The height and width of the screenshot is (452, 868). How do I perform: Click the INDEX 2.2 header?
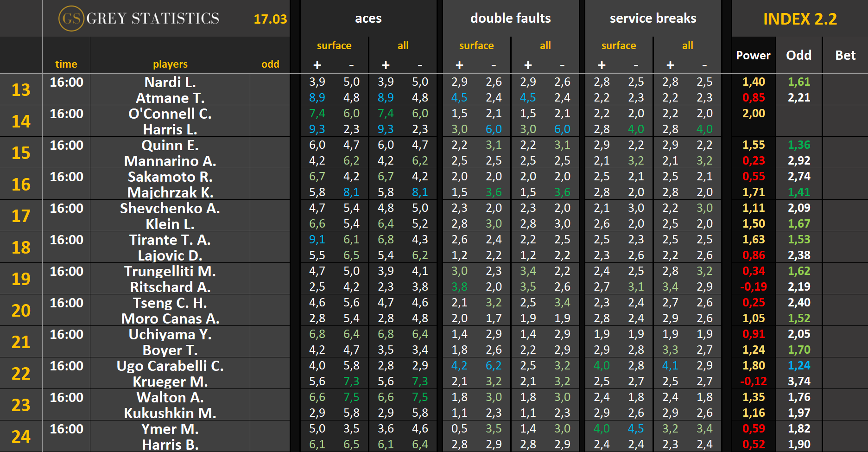[800, 19]
